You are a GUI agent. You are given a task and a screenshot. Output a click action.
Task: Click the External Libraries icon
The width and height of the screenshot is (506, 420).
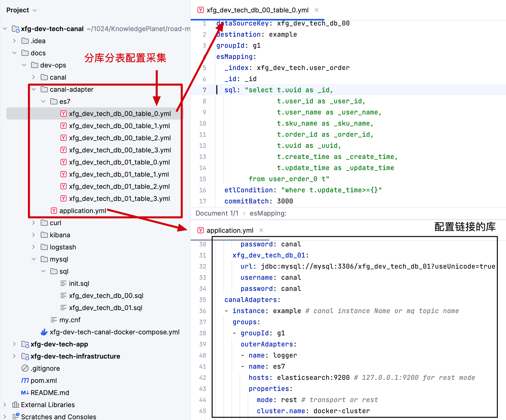coord(16,405)
